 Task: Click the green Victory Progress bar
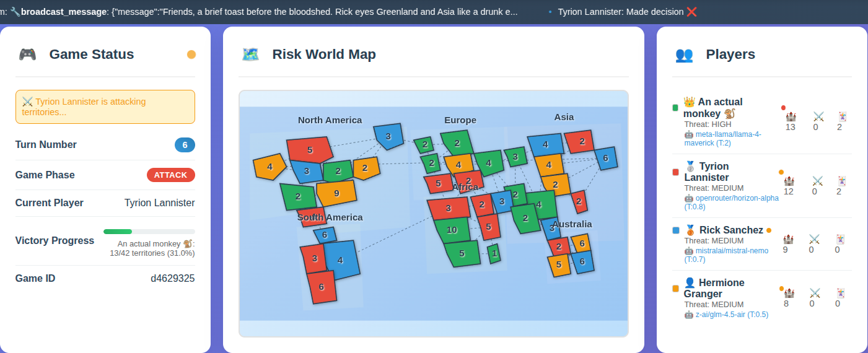point(118,232)
